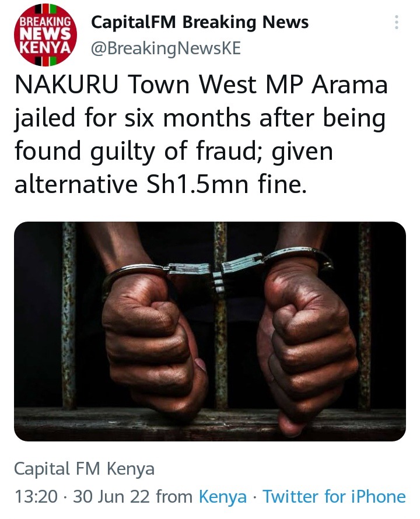Click the word 'from' before Kenya

tap(174, 496)
